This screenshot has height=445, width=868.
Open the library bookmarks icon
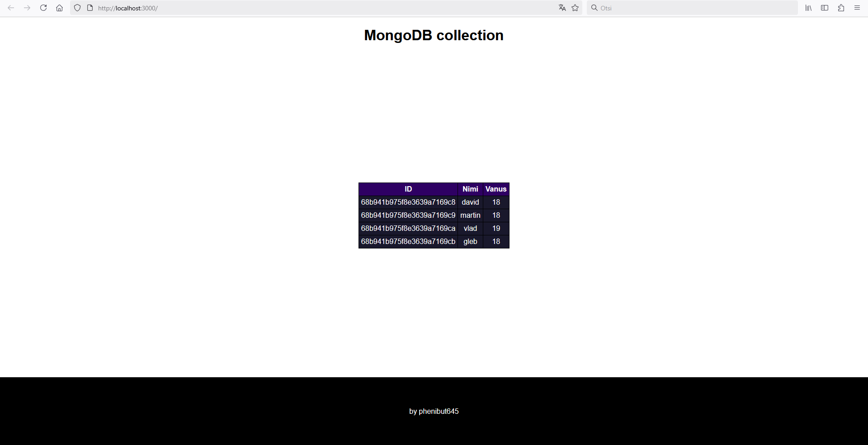808,8
